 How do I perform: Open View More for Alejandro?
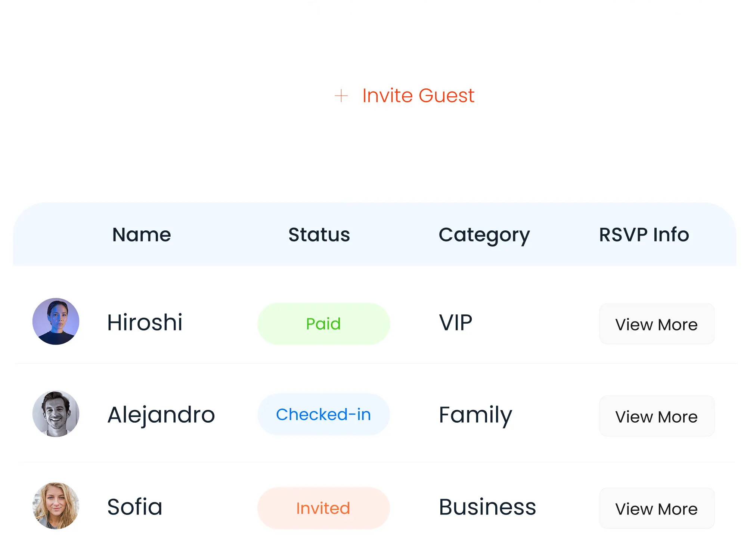click(x=657, y=416)
